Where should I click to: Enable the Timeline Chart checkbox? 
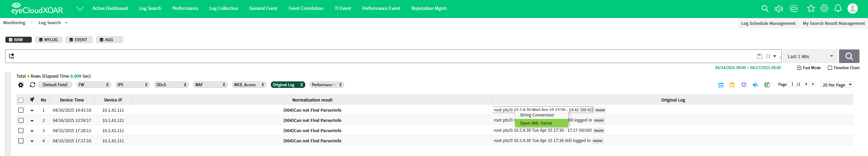[830, 68]
